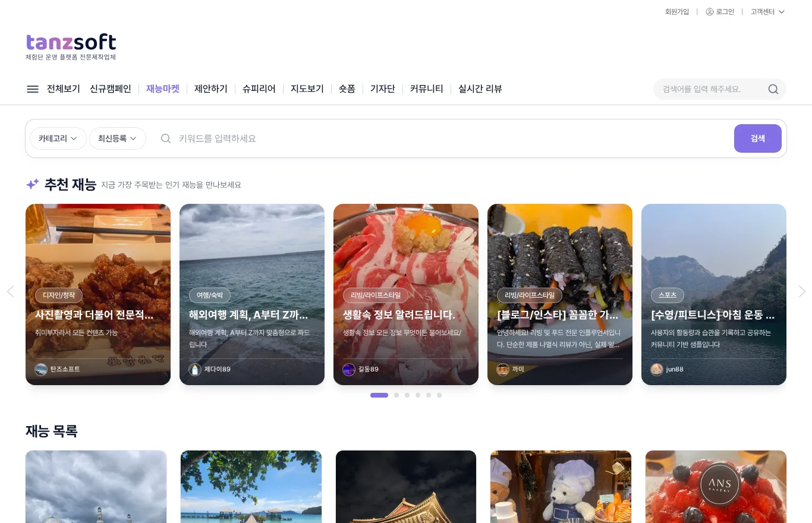Open the cloudy sky mosque thumbnail in list
The height and width of the screenshot is (523, 812).
96,487
